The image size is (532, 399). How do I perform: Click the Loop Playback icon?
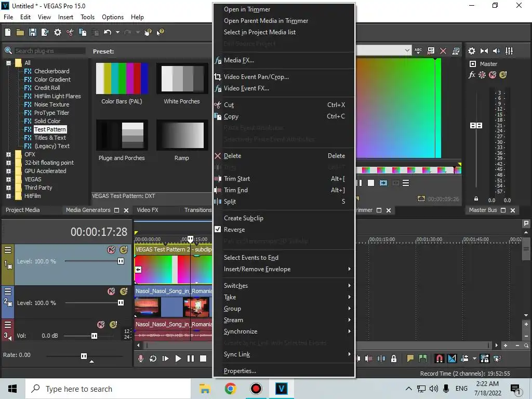pos(153,358)
